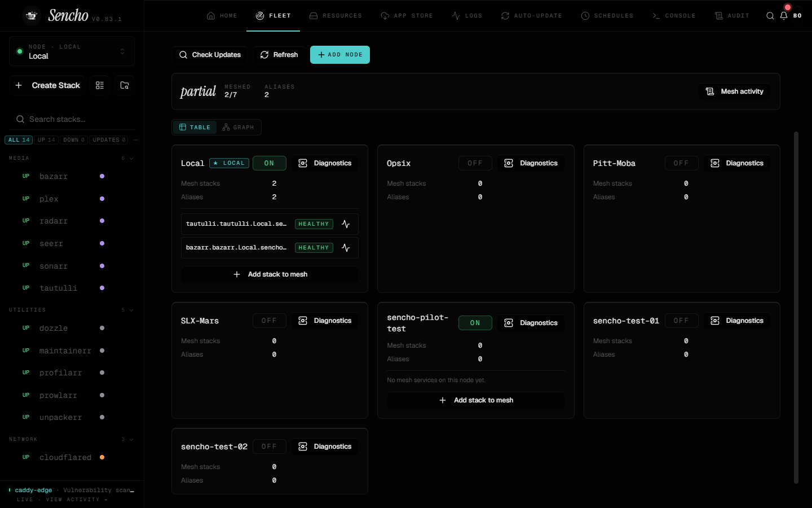812x508 pixels.
Task: Open the LOGS tab
Action: (467, 16)
